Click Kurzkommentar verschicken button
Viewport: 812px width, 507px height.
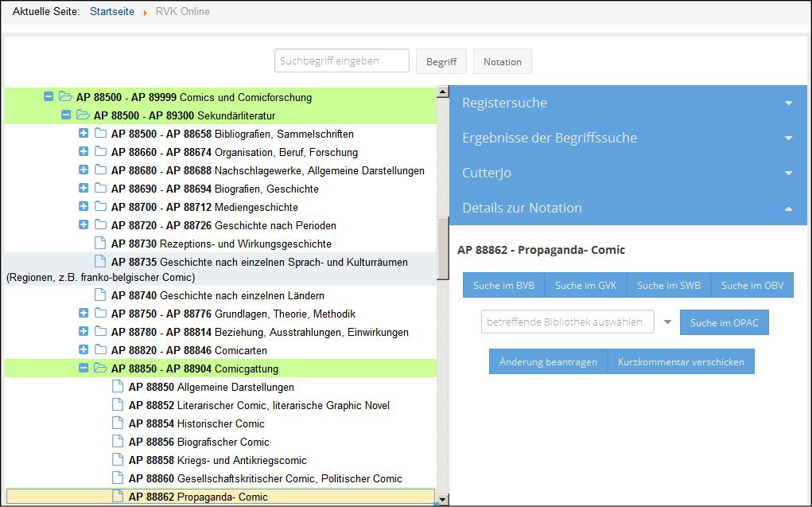(681, 362)
